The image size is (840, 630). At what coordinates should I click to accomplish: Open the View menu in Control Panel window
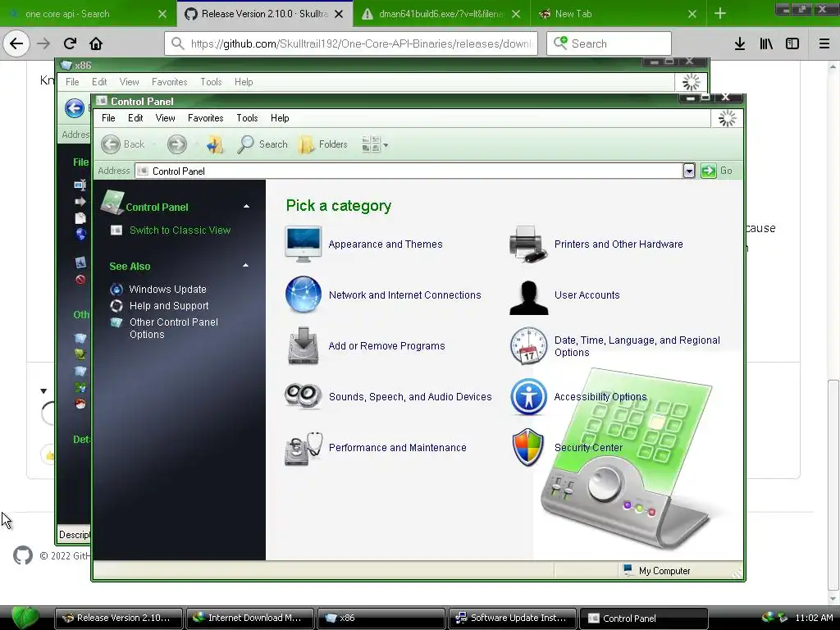(165, 118)
